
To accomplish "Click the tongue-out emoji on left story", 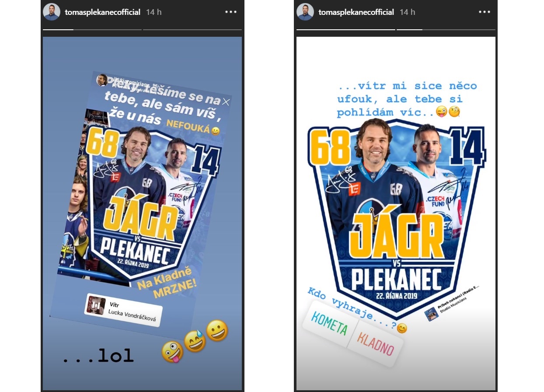I will pos(172,352).
